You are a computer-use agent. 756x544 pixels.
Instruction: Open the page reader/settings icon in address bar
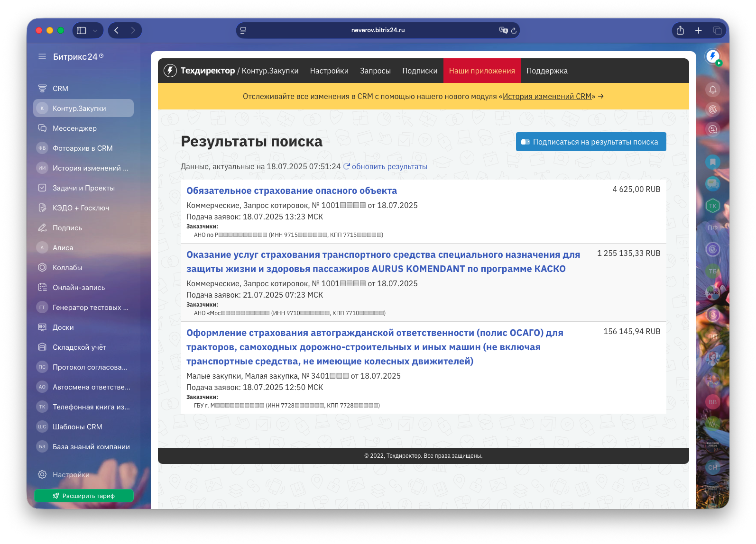[243, 30]
